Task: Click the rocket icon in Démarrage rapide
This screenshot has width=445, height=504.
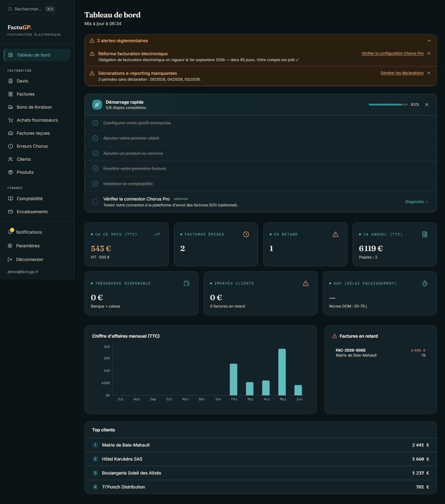Action: (97, 105)
